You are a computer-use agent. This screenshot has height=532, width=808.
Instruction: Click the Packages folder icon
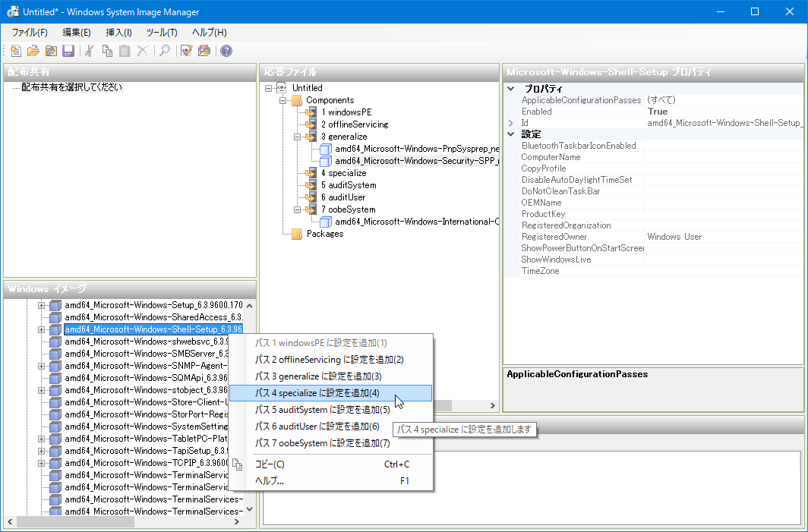click(297, 234)
